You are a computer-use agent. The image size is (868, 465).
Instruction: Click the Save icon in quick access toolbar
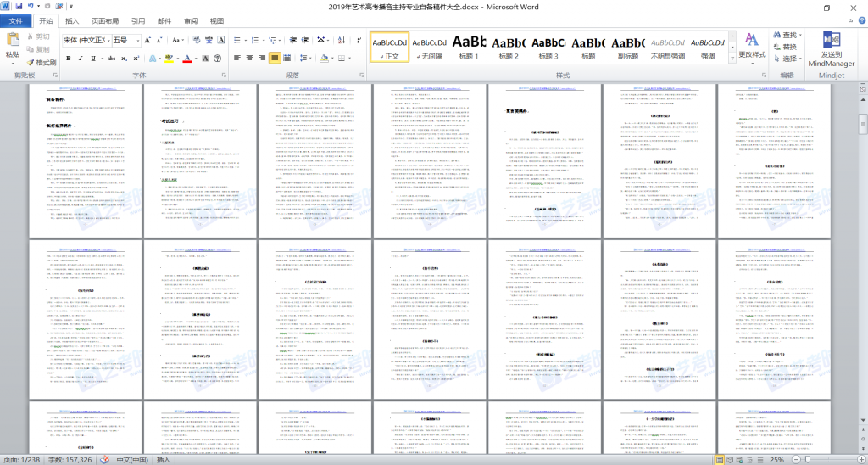[x=19, y=5]
